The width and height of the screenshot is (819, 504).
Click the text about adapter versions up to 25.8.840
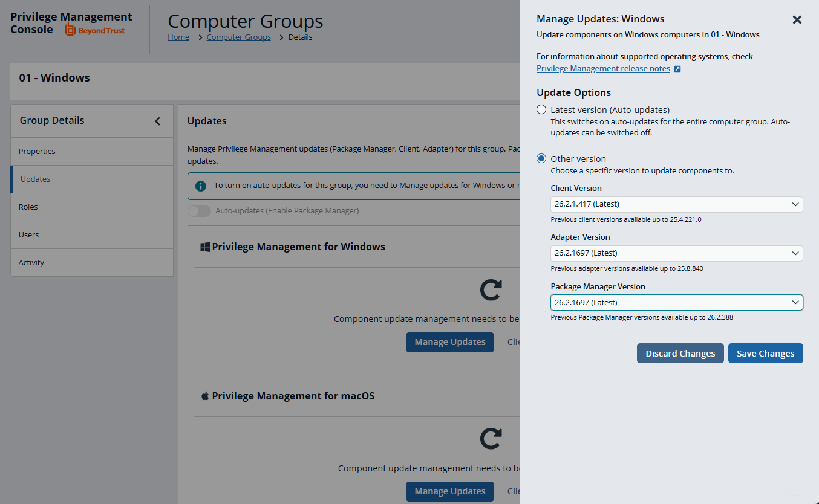click(x=627, y=268)
